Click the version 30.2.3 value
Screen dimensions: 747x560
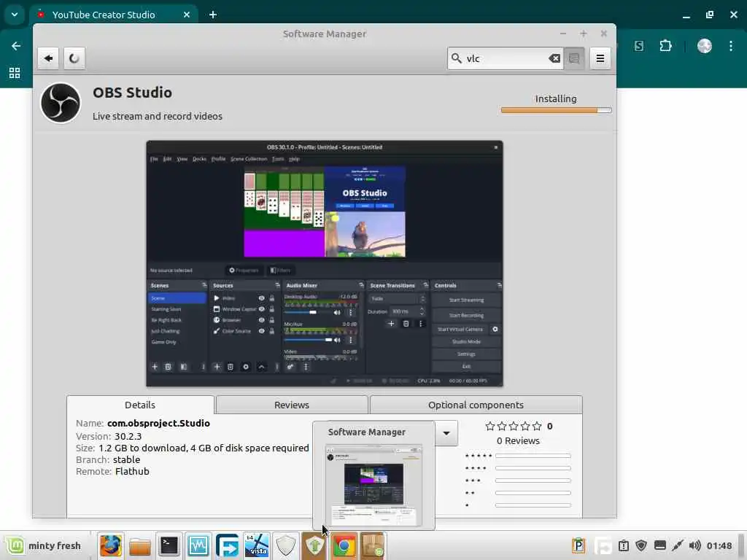point(128,436)
